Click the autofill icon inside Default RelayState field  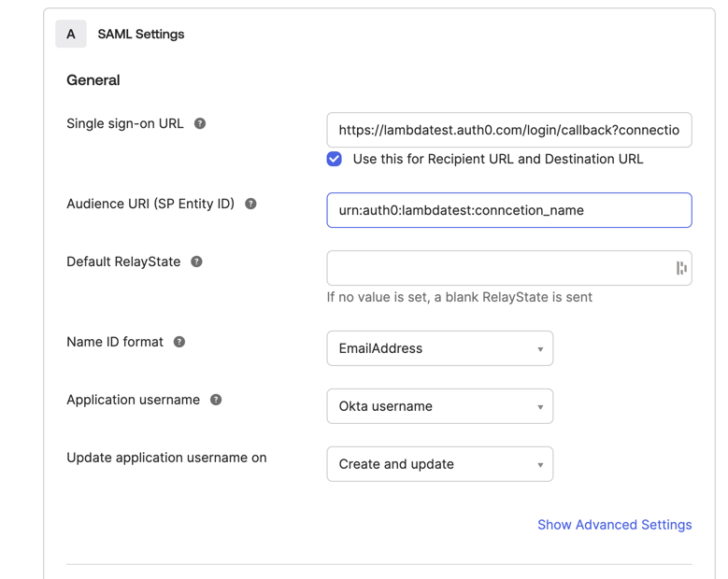click(681, 268)
